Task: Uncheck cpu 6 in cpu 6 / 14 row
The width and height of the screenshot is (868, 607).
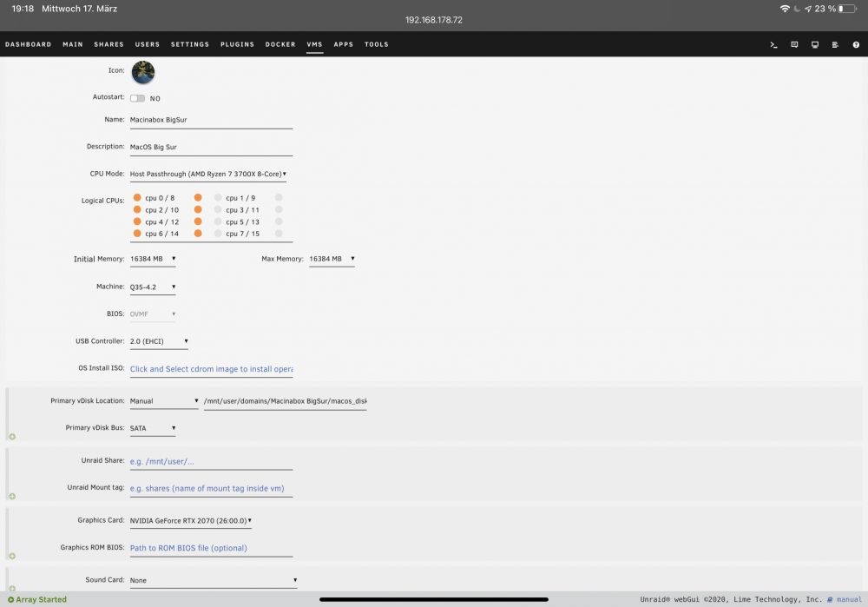Action: click(137, 234)
